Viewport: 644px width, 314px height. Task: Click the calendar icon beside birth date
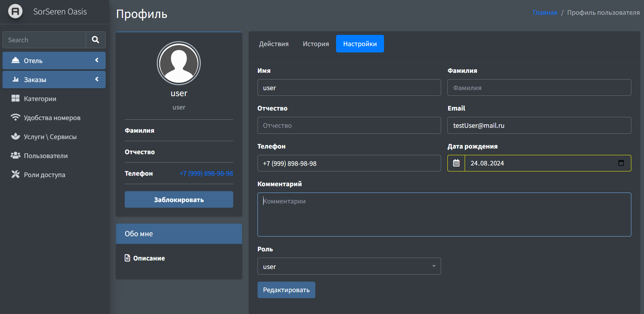tap(456, 163)
